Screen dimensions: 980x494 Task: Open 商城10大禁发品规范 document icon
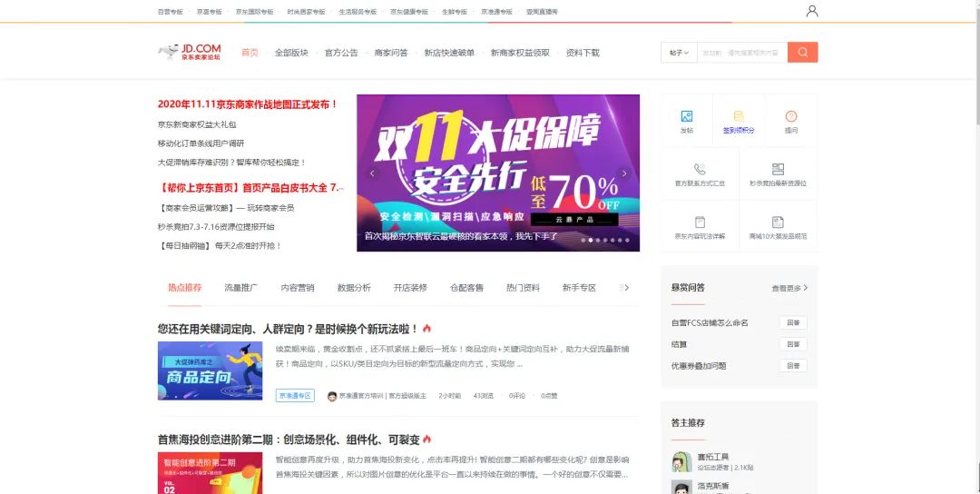click(x=779, y=222)
